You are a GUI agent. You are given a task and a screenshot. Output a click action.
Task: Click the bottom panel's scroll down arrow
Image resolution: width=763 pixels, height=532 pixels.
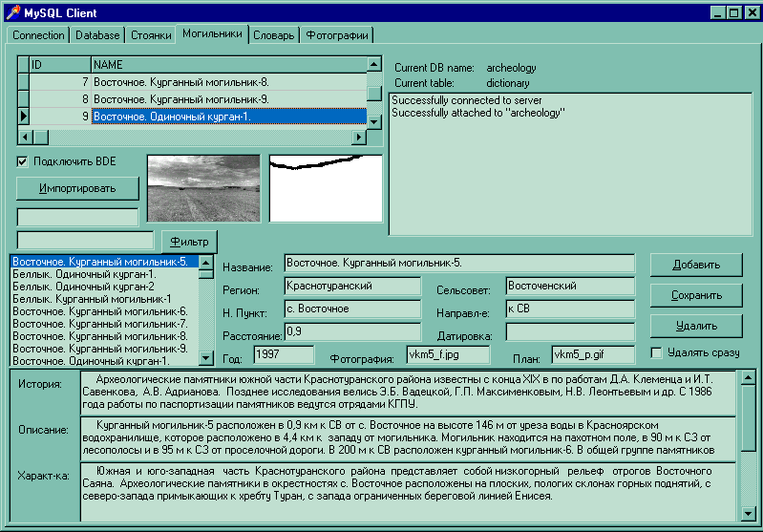[748, 514]
